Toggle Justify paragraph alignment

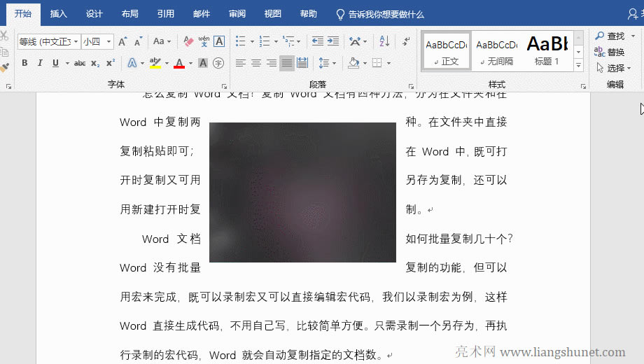[x=287, y=64]
